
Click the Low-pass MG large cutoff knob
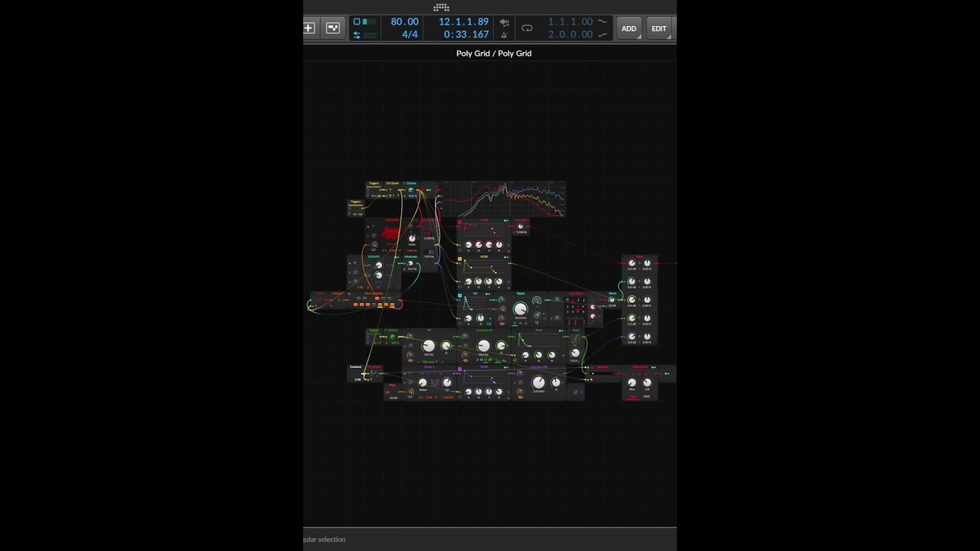click(538, 383)
